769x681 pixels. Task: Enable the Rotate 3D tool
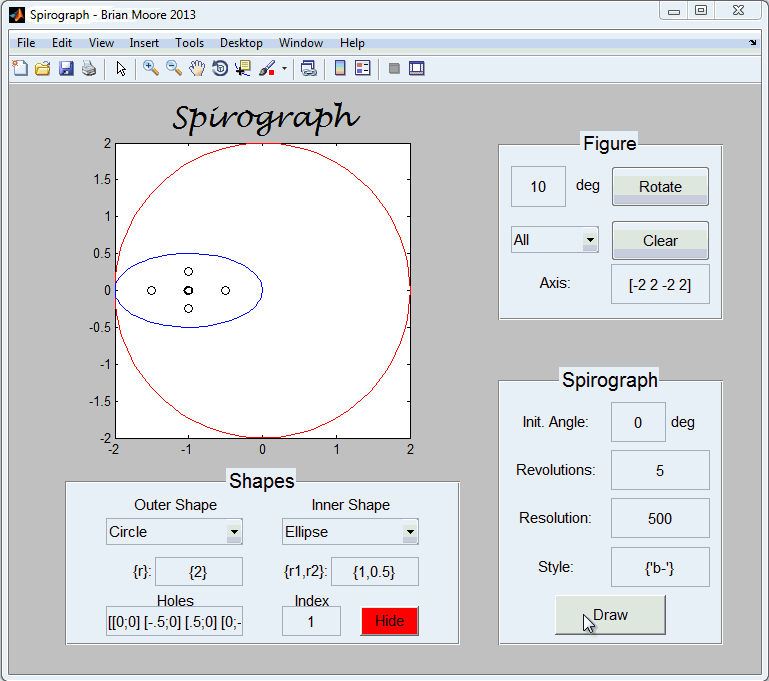[x=220, y=69]
